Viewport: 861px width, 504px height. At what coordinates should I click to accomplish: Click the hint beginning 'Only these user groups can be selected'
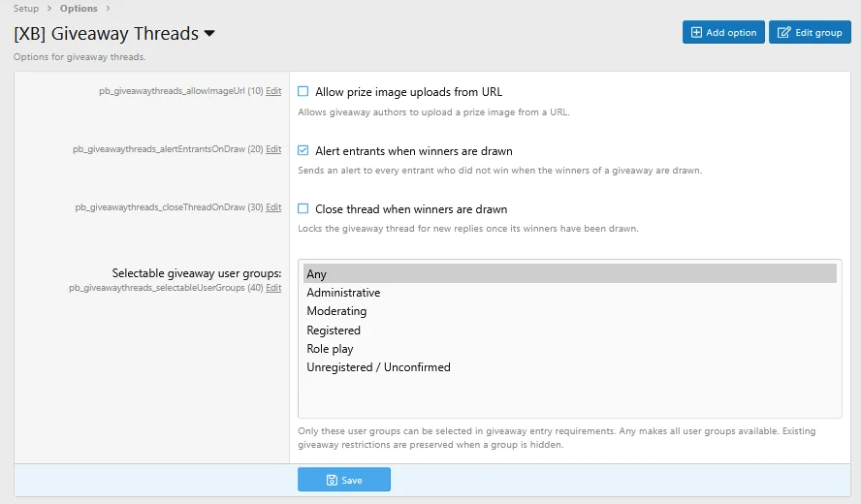tap(557, 437)
